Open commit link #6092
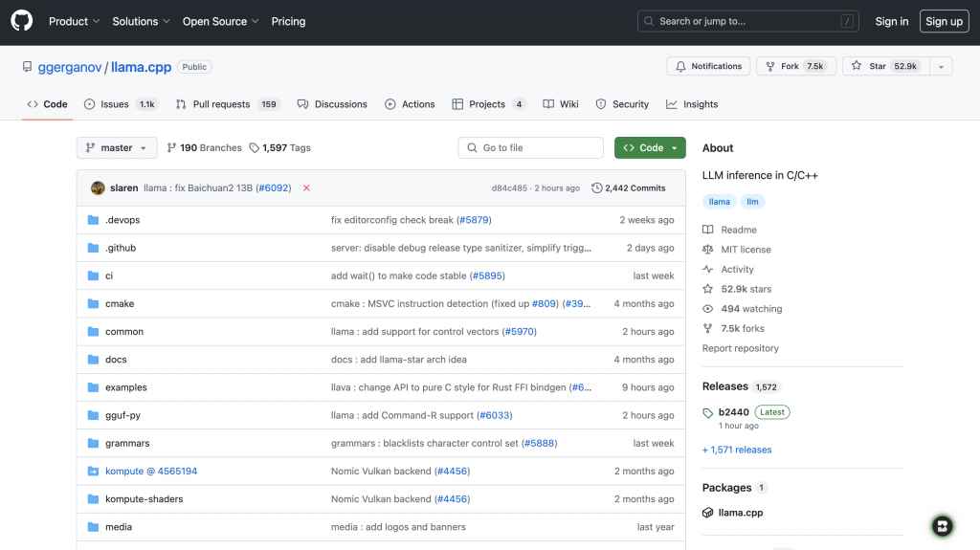 point(273,187)
